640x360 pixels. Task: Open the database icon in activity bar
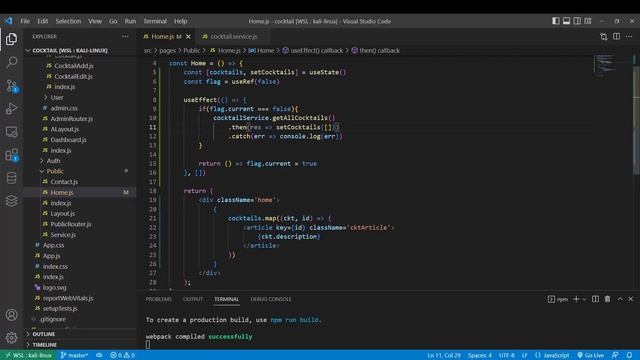11,178
